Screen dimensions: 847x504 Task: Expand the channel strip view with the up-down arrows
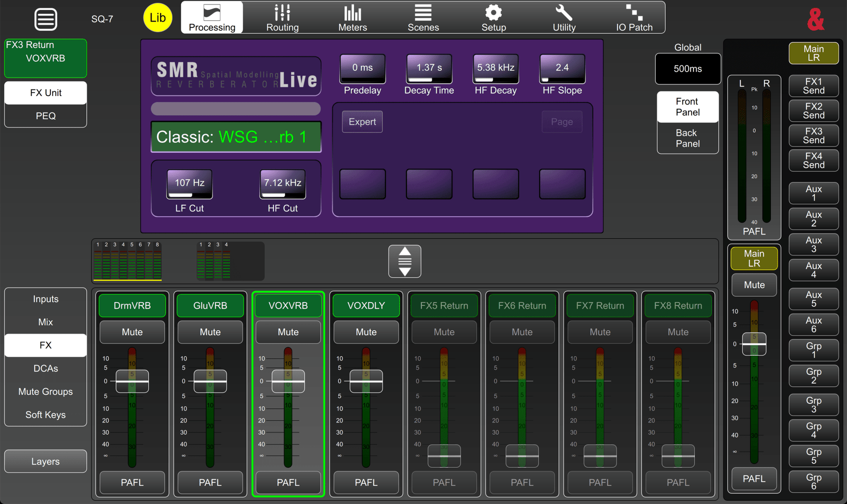pos(405,261)
